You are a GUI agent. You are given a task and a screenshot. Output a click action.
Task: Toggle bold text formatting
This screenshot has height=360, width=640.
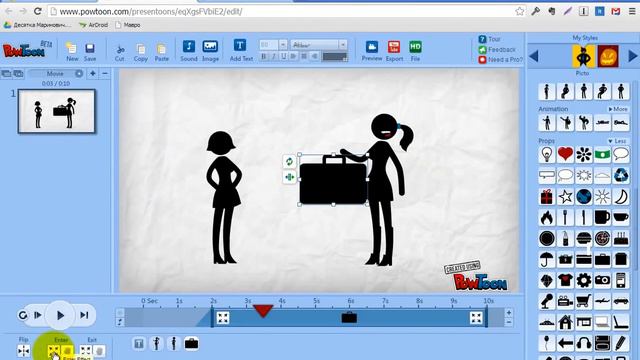264,56
